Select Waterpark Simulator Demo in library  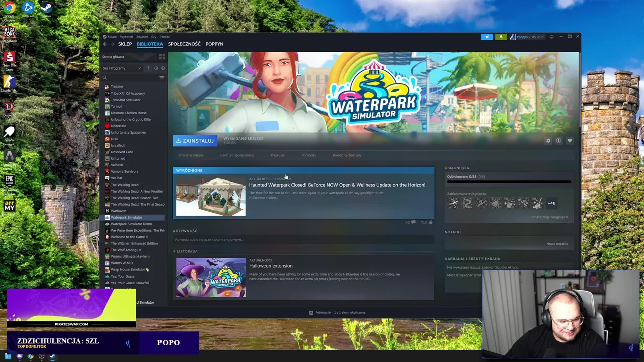(131, 224)
